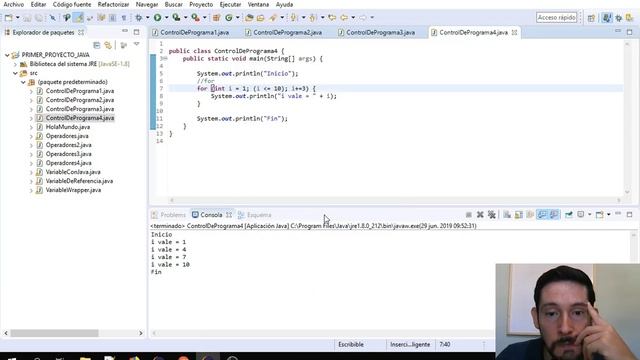Collapse all in Explorador de paquetes
The height and width of the screenshot is (360, 640).
click(97, 45)
